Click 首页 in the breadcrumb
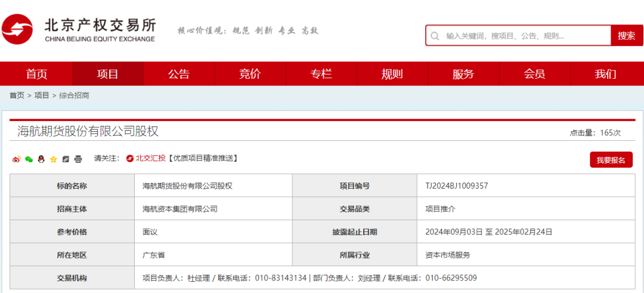The width and height of the screenshot is (644, 293). click(x=17, y=95)
